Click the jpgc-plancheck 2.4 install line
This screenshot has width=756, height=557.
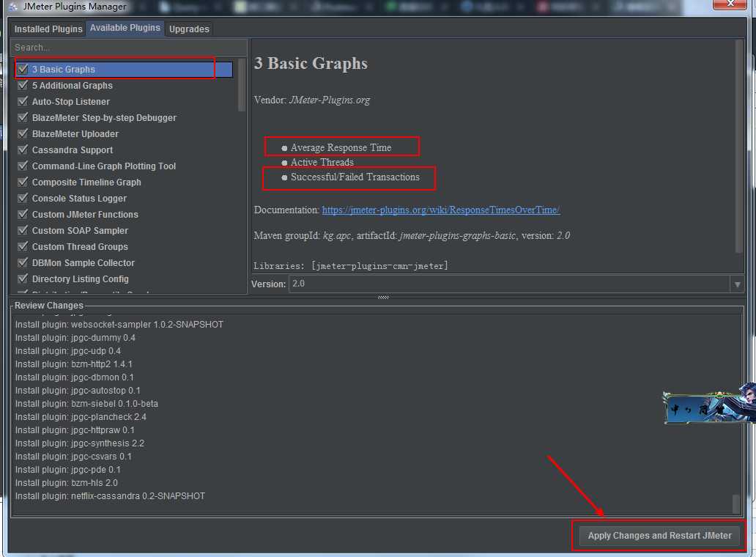(81, 417)
